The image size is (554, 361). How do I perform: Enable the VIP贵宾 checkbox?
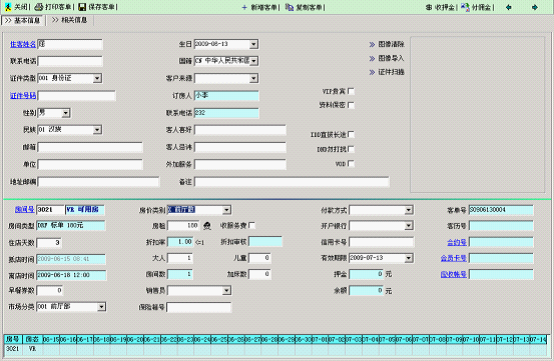(x=351, y=91)
